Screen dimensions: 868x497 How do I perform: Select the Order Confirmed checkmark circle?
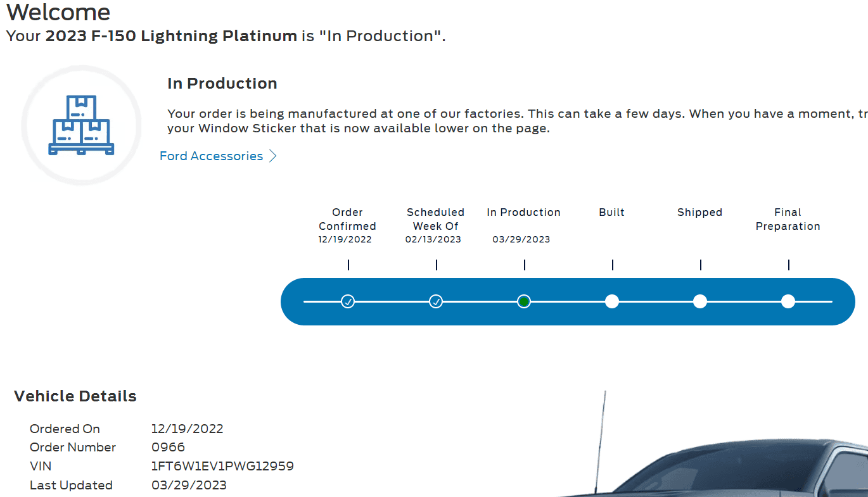pos(348,301)
